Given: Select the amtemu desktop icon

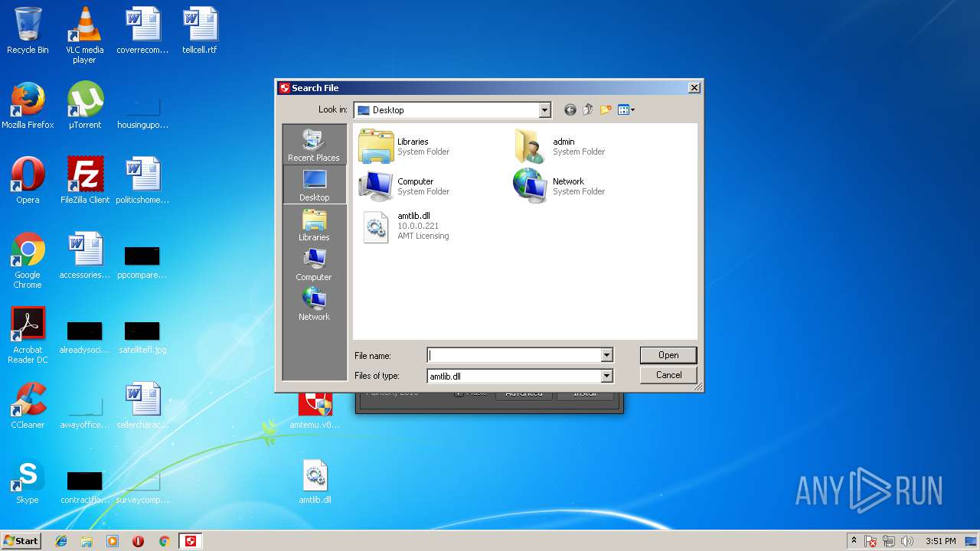Looking at the screenshot, I should (315, 411).
